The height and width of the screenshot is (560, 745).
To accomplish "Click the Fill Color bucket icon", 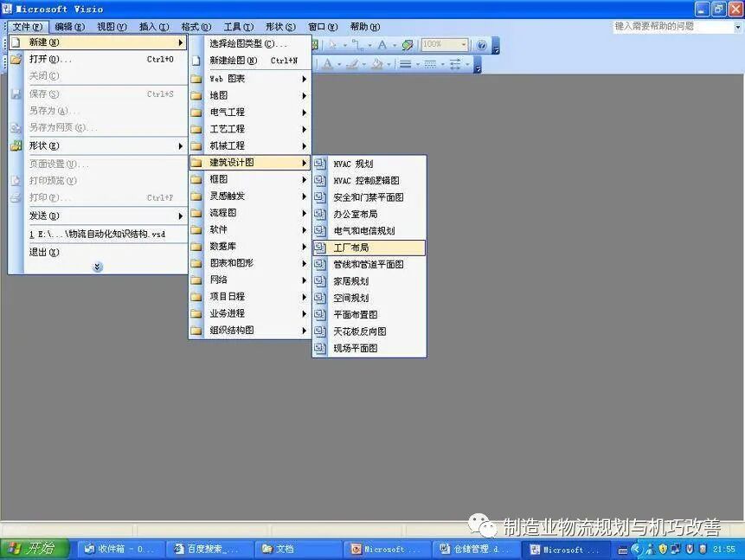I will click(x=377, y=62).
